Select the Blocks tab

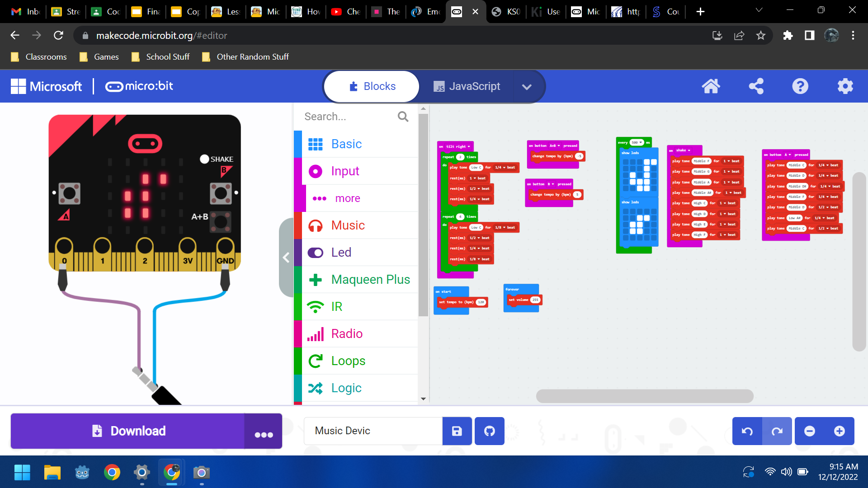[x=372, y=86]
